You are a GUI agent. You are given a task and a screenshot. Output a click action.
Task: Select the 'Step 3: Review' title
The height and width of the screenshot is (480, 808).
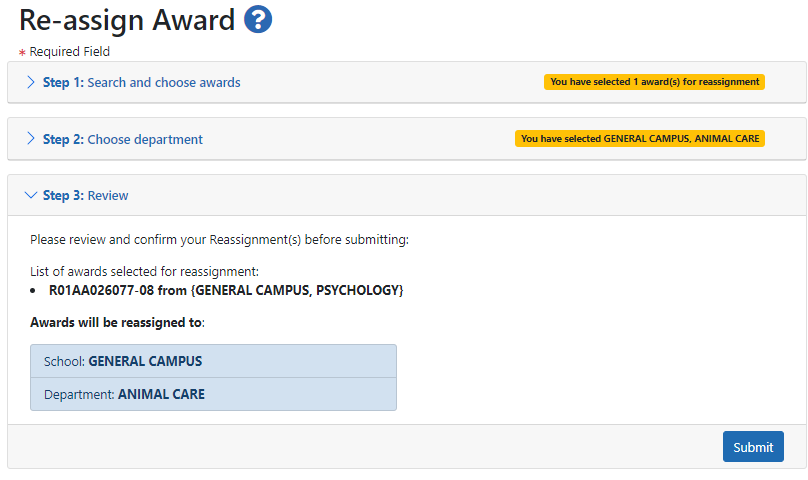click(x=86, y=196)
